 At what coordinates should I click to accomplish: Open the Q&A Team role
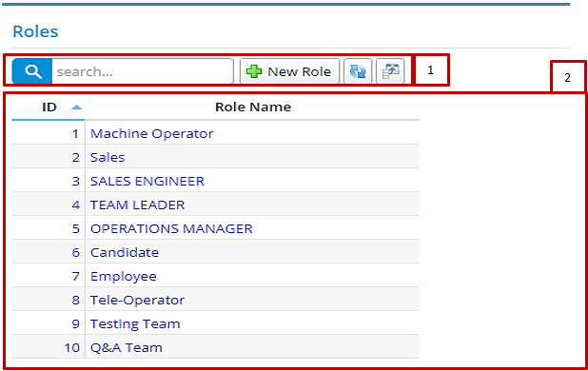point(127,348)
